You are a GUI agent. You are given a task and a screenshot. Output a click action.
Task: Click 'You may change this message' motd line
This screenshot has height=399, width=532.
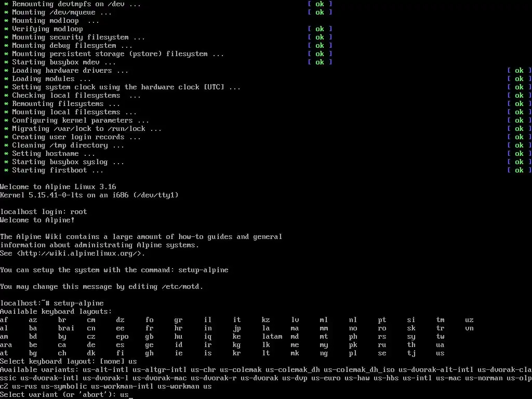101,287
